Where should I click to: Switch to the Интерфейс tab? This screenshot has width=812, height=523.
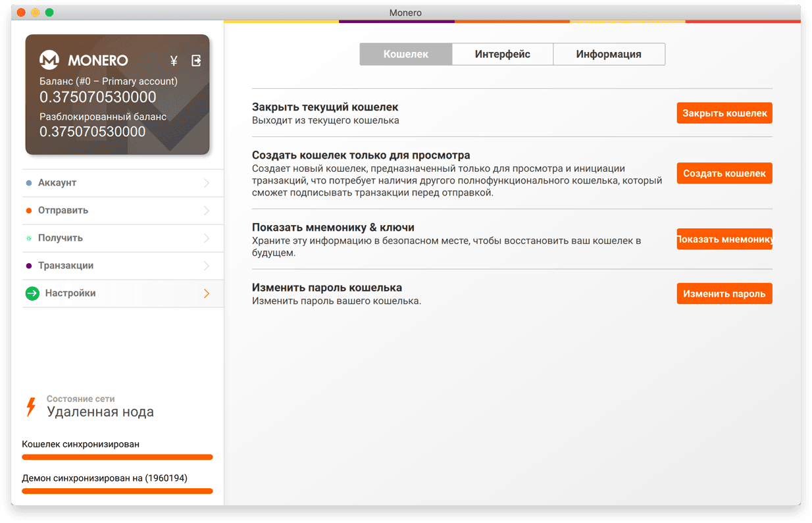[503, 55]
